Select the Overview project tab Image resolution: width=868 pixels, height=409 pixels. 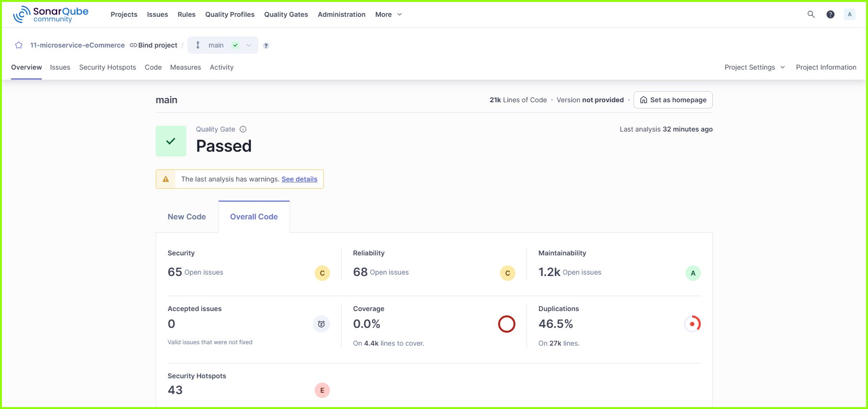[x=26, y=67]
